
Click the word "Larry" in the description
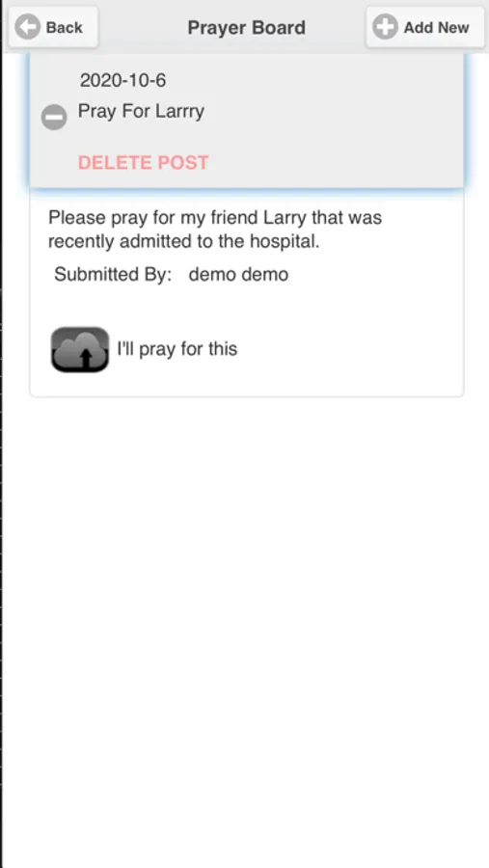(285, 218)
